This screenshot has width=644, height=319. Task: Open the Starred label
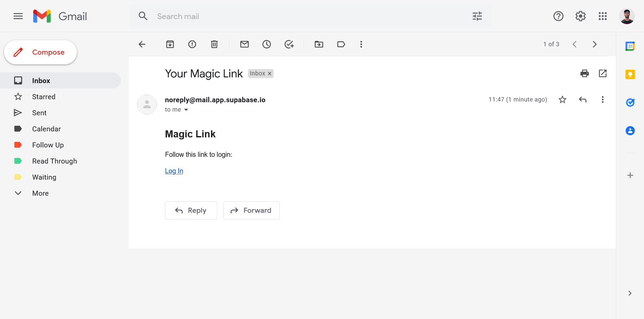tap(44, 97)
